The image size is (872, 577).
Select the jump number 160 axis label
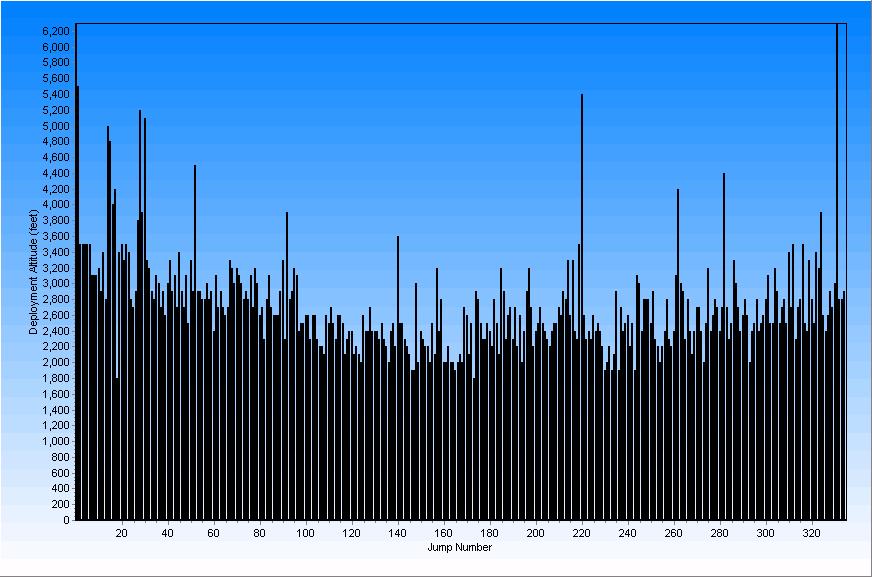[x=443, y=534]
